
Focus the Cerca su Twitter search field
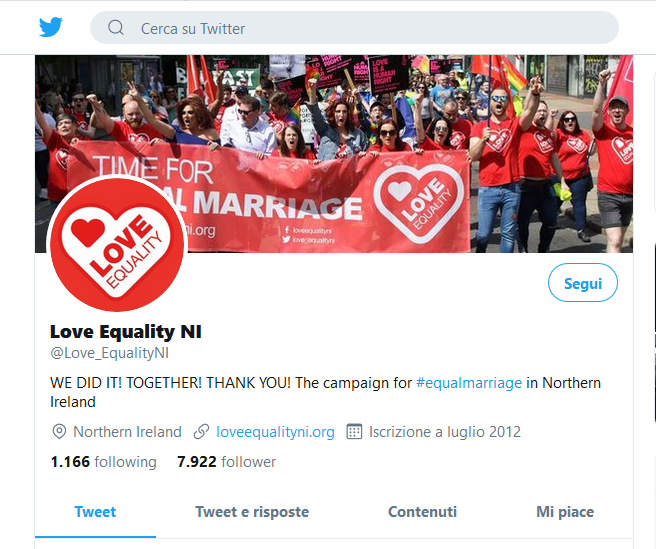(354, 28)
